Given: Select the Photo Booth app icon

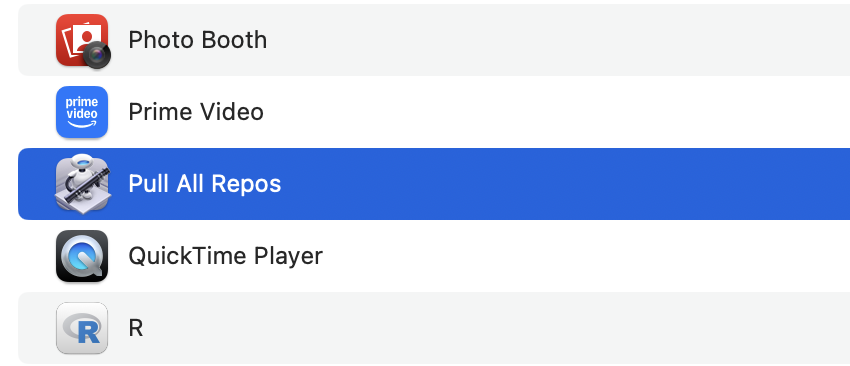Looking at the screenshot, I should point(82,41).
